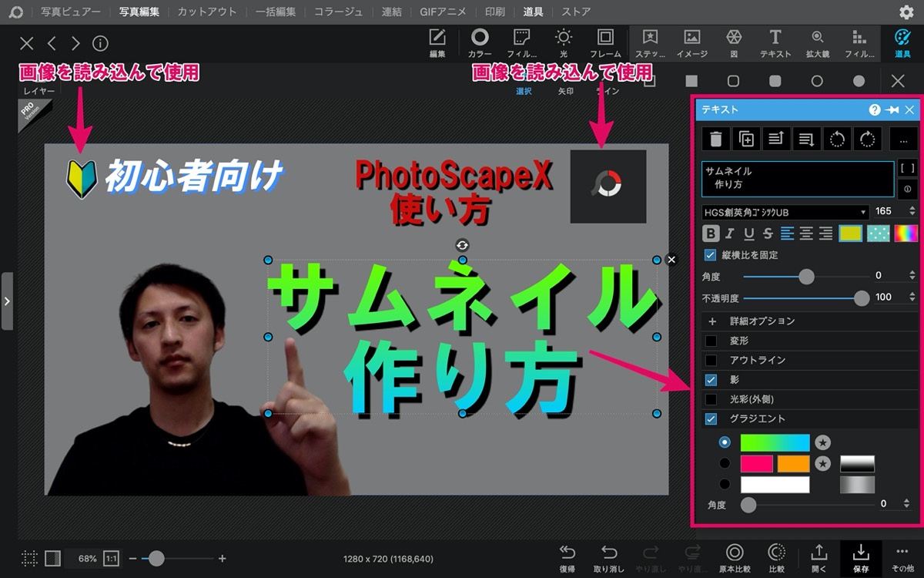
Task: Toggle Bold text formatting
Action: (x=711, y=234)
